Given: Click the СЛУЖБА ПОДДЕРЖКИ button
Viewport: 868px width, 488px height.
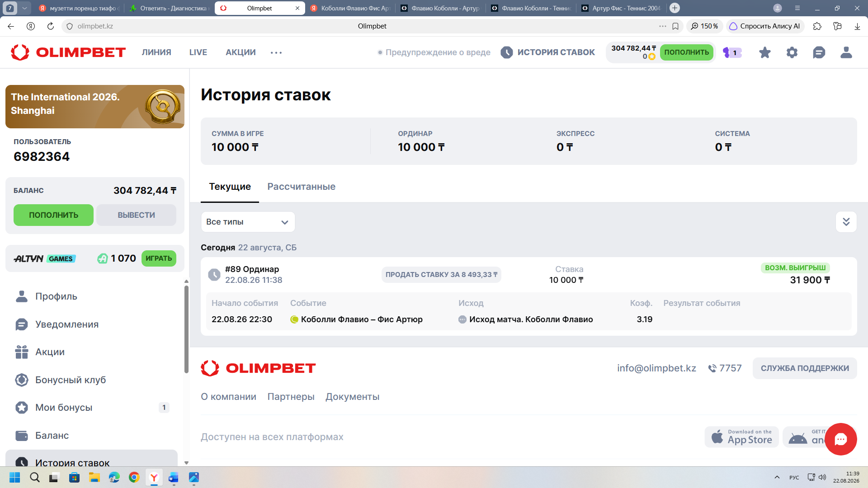Looking at the screenshot, I should point(805,368).
